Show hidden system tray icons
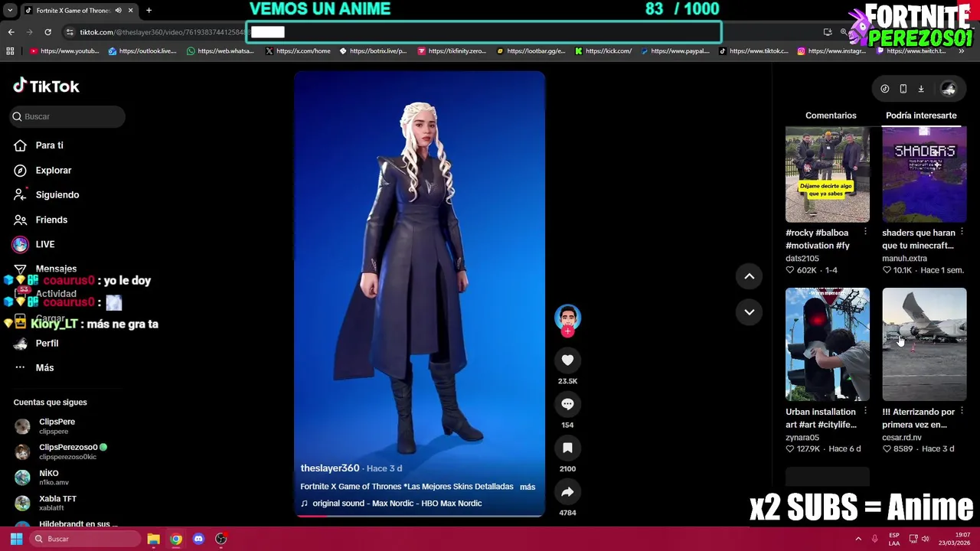The height and width of the screenshot is (551, 980). (858, 539)
